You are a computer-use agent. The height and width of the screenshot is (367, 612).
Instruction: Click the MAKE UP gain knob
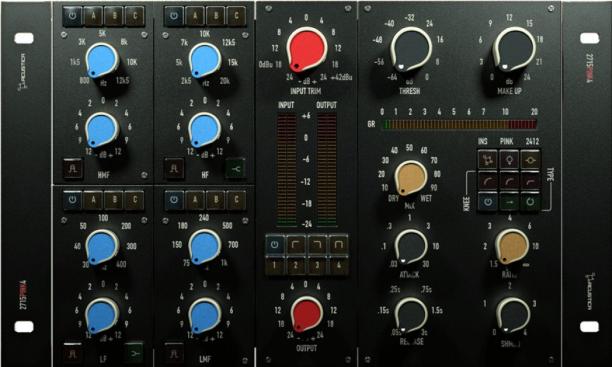[x=514, y=50]
